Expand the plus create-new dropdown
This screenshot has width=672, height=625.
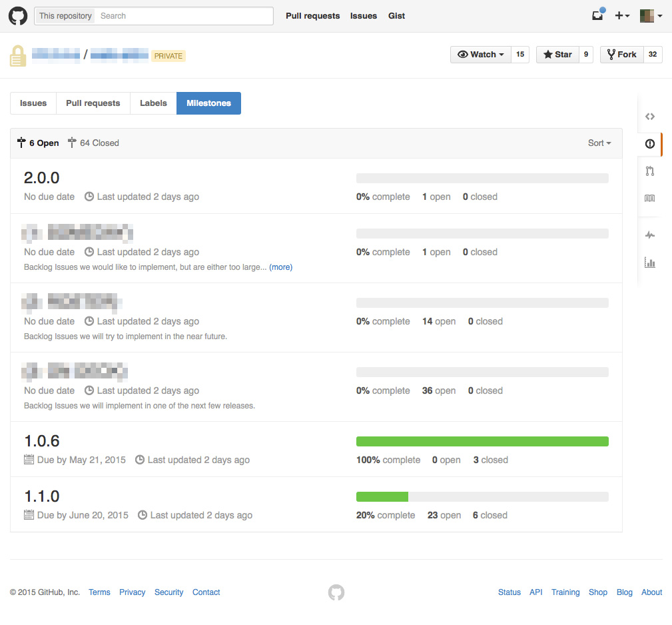(621, 16)
